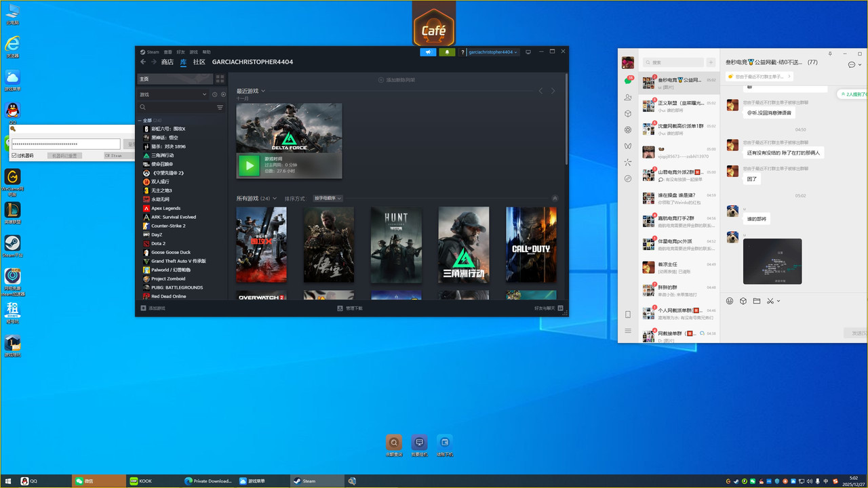
Task: Open dropdown arrow beside WeChat scissors icon
Action: click(778, 301)
